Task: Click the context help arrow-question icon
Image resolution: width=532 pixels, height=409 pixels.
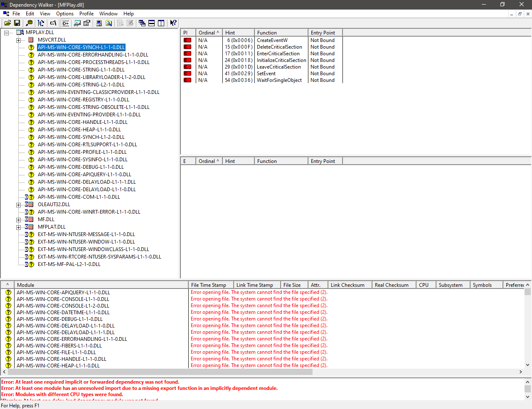Action: 173,23
